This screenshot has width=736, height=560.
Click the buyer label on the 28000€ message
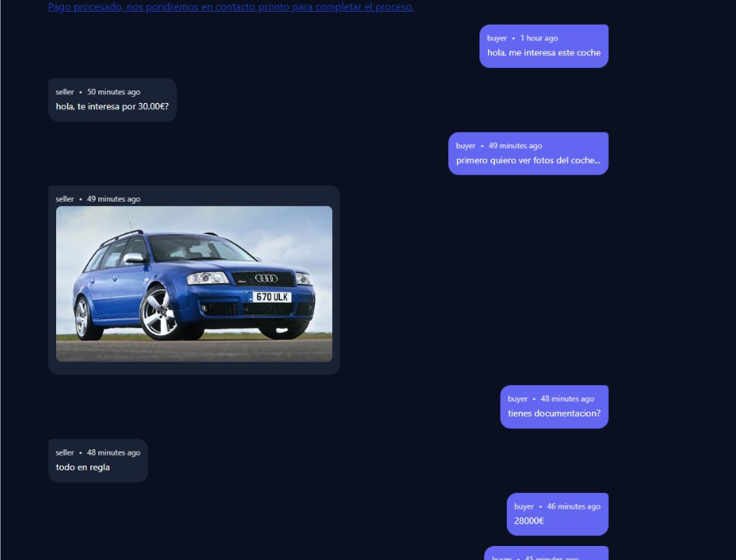524,506
